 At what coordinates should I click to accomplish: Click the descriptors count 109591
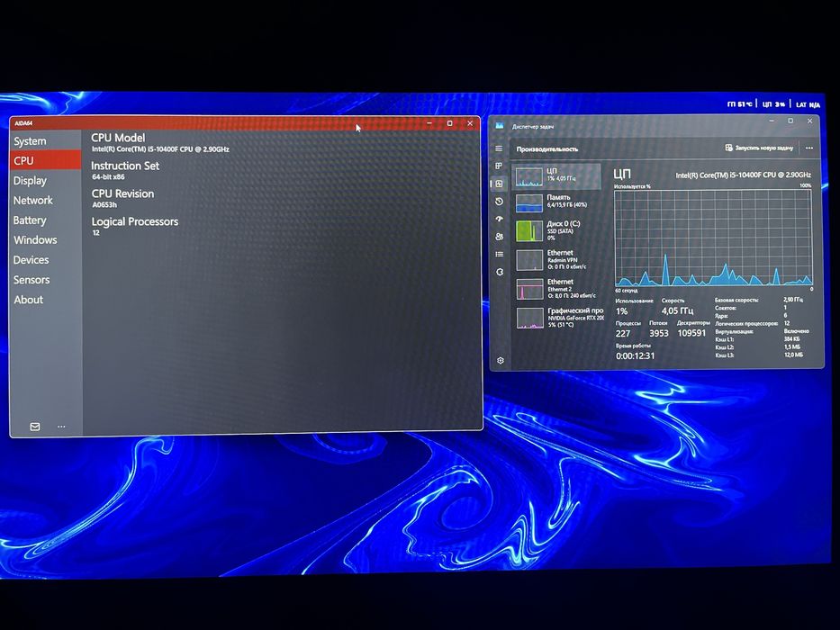pyautogui.click(x=691, y=333)
